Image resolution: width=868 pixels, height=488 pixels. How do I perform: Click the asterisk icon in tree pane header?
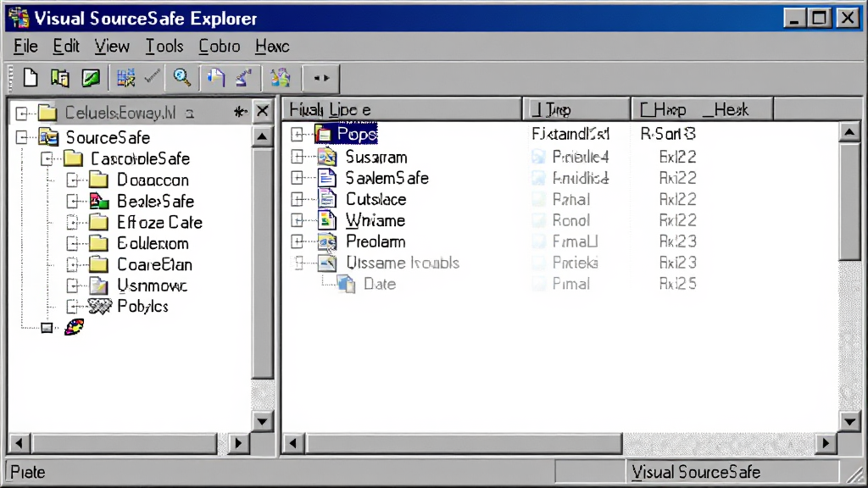click(240, 113)
